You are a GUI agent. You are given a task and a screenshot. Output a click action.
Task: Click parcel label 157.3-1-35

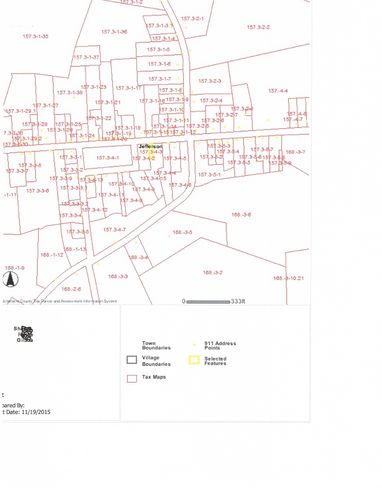(35, 36)
